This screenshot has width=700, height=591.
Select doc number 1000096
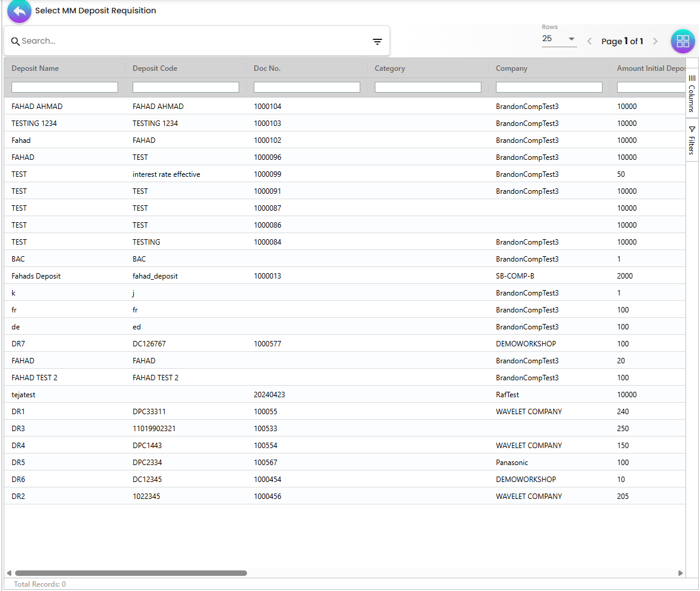point(268,157)
